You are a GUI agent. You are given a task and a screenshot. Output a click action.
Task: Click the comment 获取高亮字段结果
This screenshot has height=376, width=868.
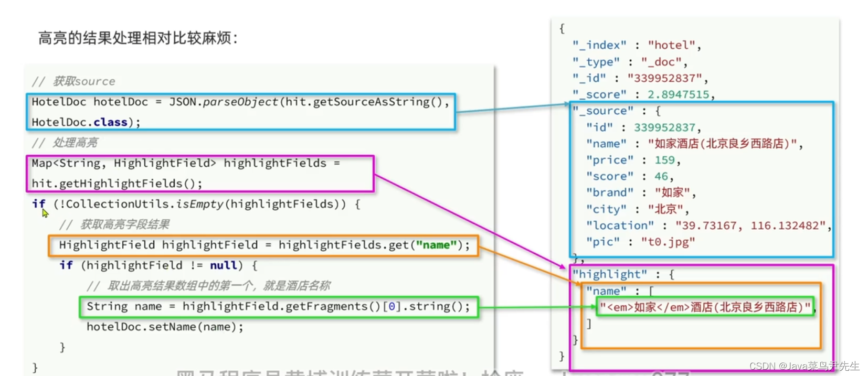coord(114,224)
